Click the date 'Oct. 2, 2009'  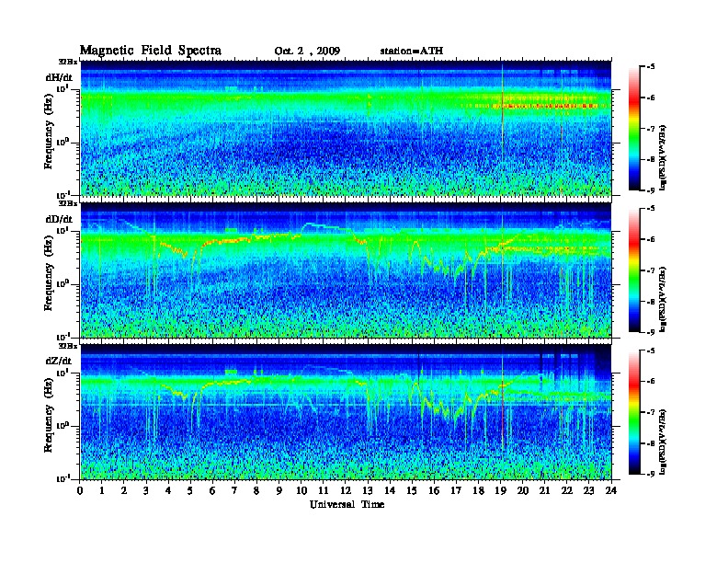[x=307, y=52]
